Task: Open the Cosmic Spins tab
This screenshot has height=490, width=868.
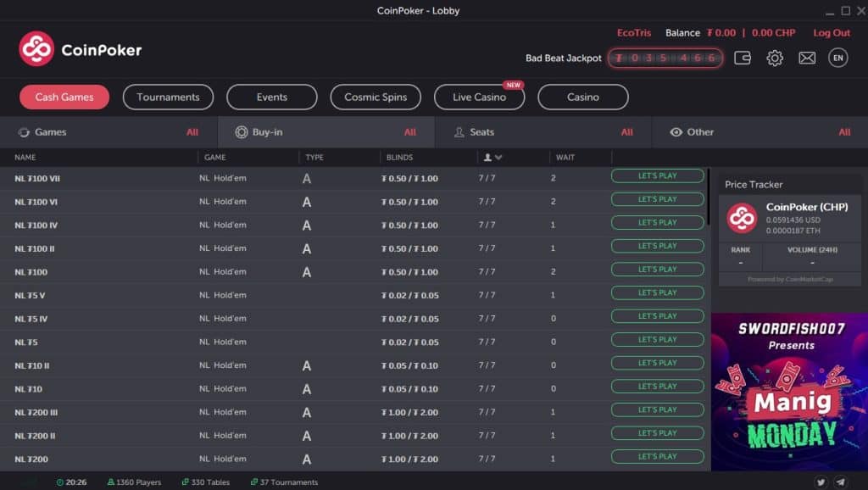Action: (376, 97)
